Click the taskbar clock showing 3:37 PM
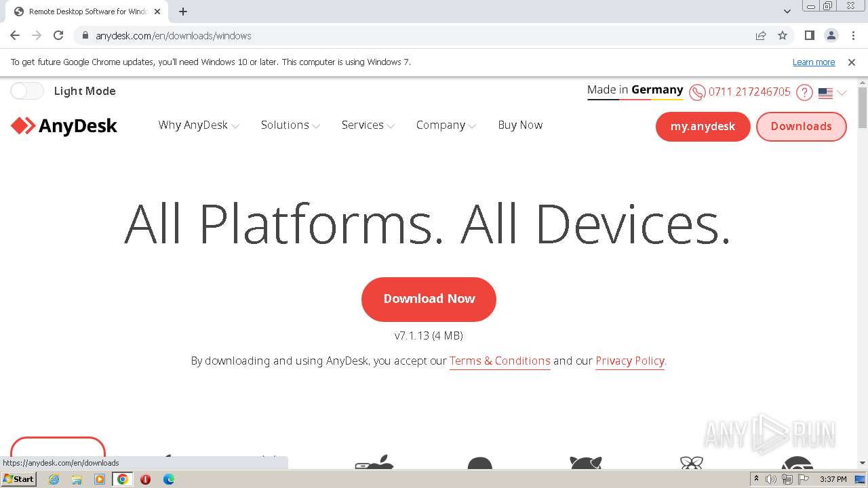The width and height of the screenshot is (868, 488). (833, 479)
